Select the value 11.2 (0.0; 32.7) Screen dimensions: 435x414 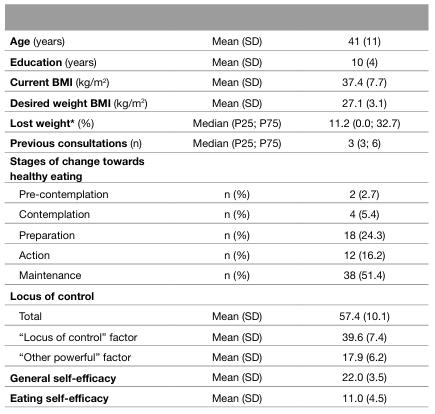(x=365, y=123)
